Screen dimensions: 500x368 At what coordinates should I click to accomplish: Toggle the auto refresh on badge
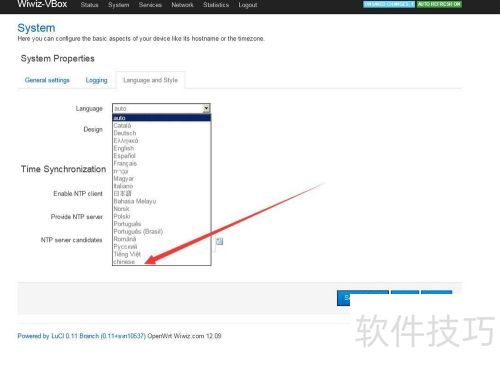point(439,4)
